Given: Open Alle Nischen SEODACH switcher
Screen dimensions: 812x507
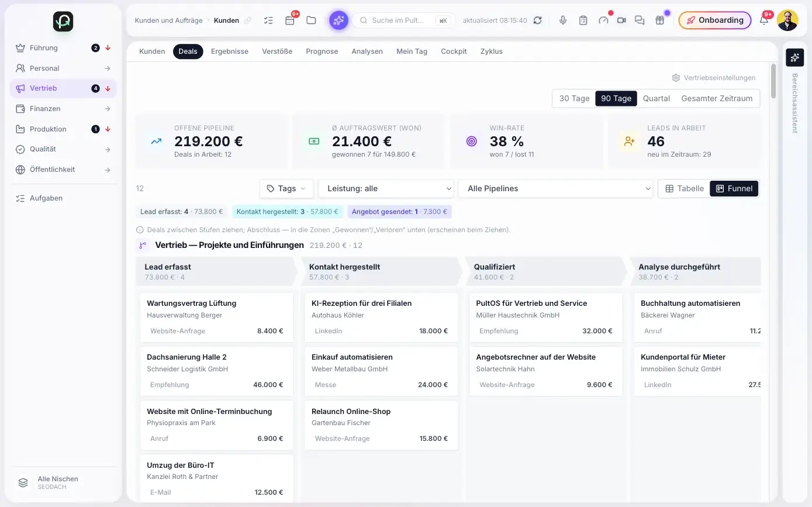Looking at the screenshot, I should [63, 482].
